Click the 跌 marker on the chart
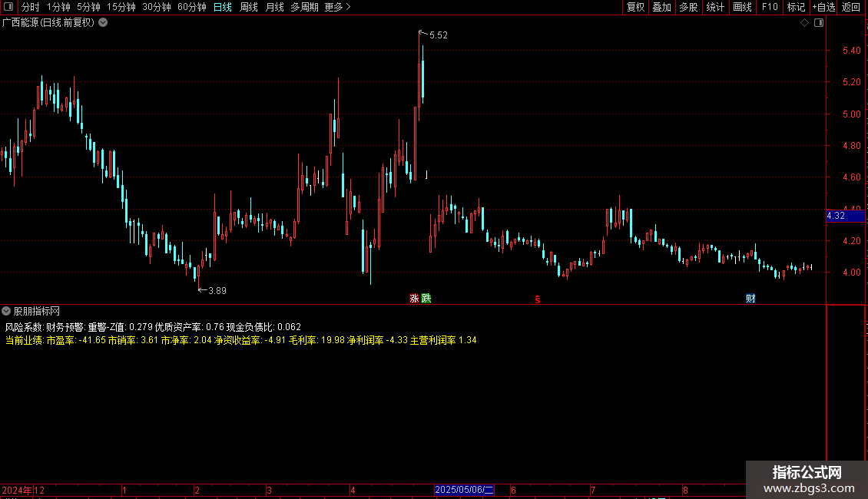868x499 pixels. (426, 298)
